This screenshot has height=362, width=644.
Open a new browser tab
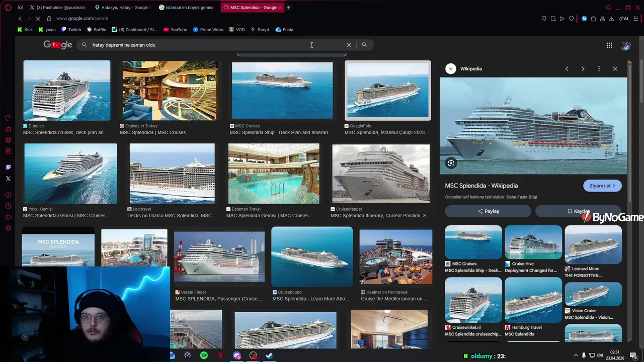point(288,8)
